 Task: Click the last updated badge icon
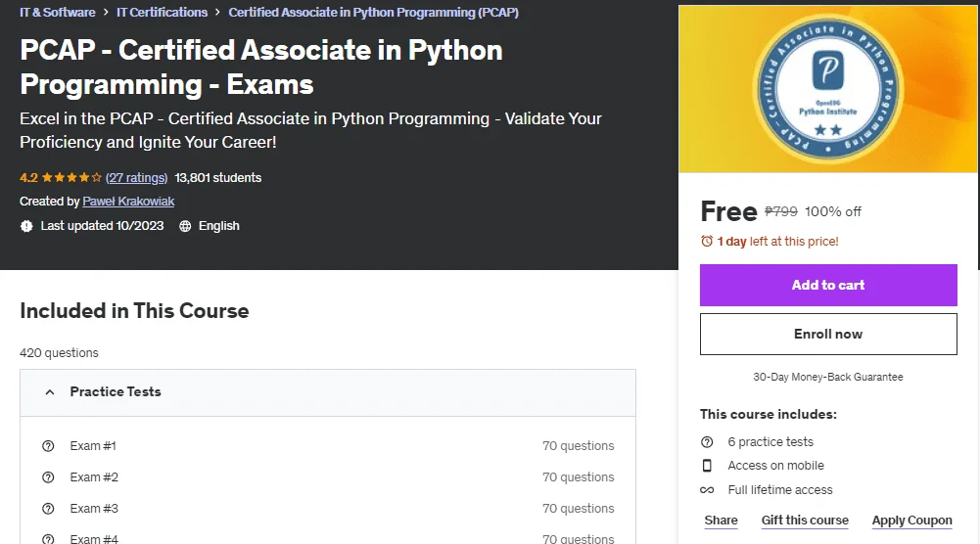[x=26, y=226]
